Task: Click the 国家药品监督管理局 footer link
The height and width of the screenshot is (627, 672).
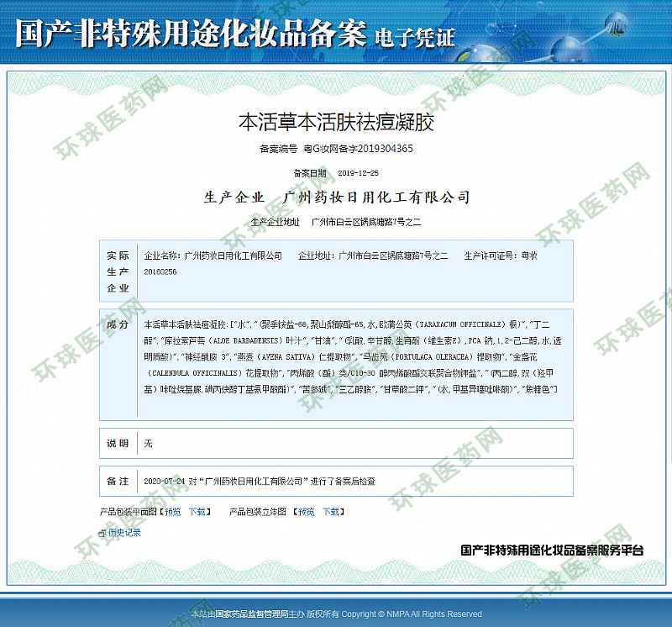Action: (252, 614)
